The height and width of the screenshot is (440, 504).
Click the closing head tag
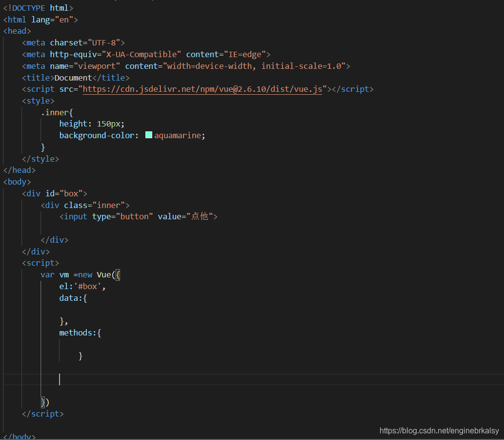click(x=20, y=170)
